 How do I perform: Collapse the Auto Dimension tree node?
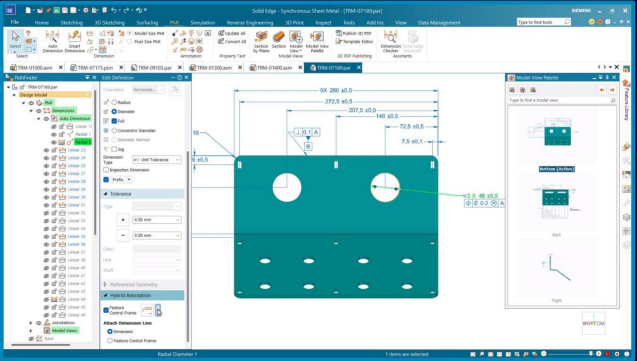[x=39, y=119]
